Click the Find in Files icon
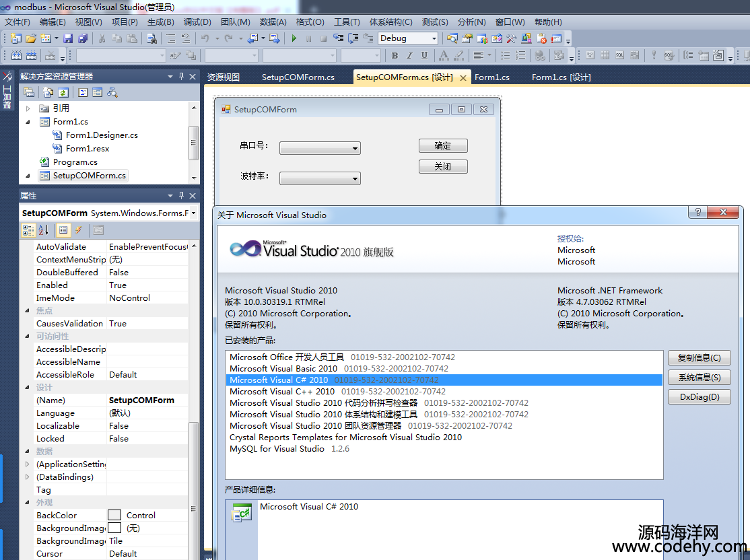Viewport: 750px width, 560px height. (151, 38)
